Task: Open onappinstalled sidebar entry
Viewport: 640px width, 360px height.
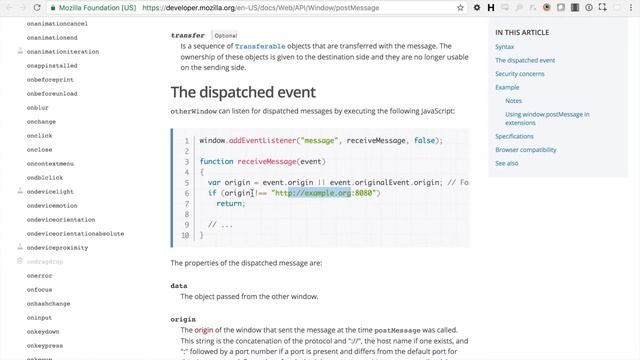Action: (x=52, y=66)
